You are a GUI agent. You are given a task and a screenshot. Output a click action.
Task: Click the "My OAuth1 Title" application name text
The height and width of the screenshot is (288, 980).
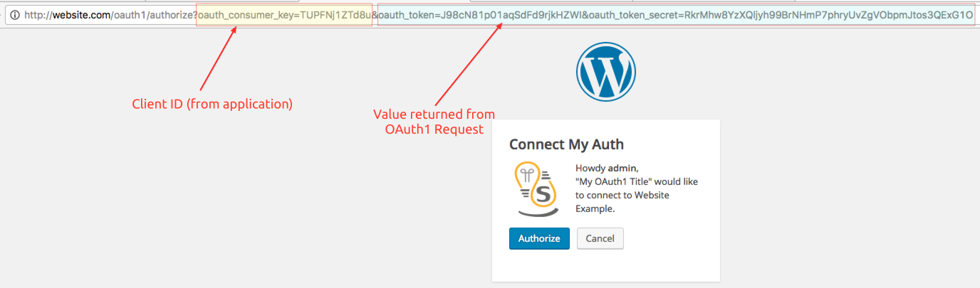coord(615,181)
